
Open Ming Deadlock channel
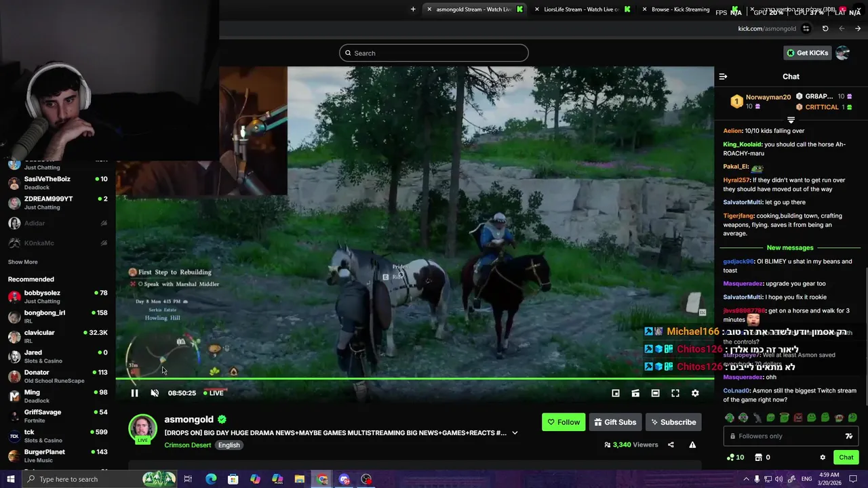coord(58,396)
